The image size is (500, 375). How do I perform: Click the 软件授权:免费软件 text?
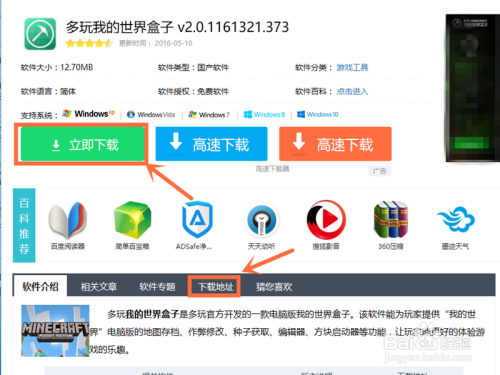(193, 91)
